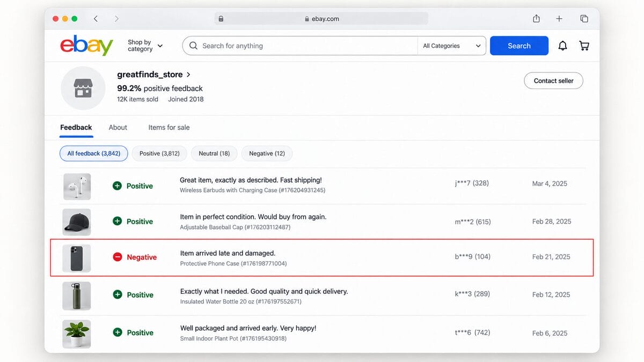Click the Contact seller button
Screen dimensions: 644x362
pyautogui.click(x=553, y=80)
